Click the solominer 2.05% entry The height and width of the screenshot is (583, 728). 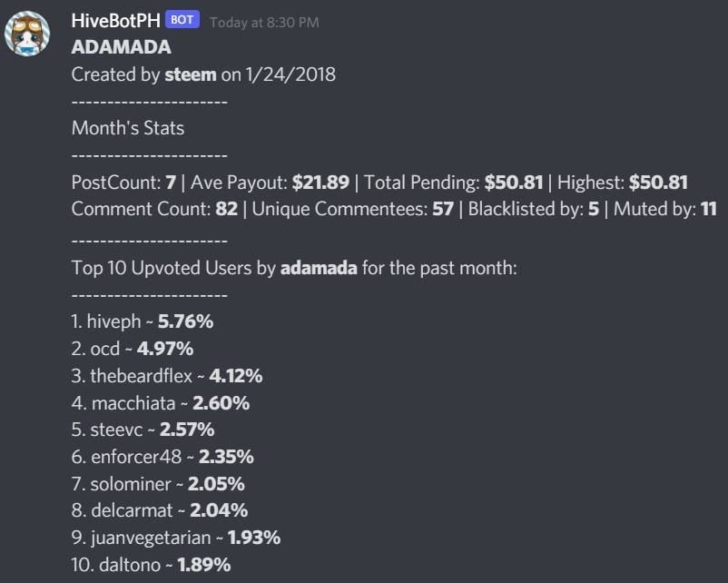(158, 484)
